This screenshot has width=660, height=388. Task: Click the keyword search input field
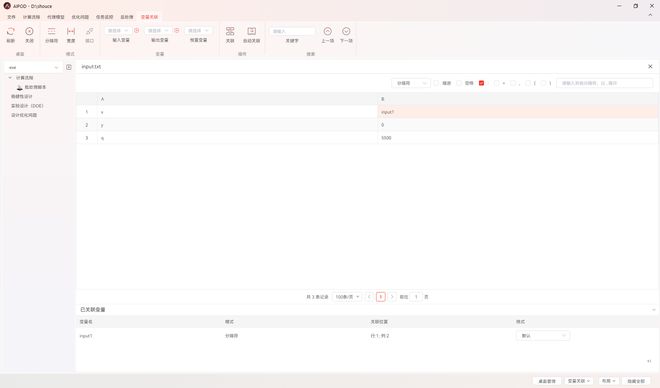pyautogui.click(x=292, y=31)
